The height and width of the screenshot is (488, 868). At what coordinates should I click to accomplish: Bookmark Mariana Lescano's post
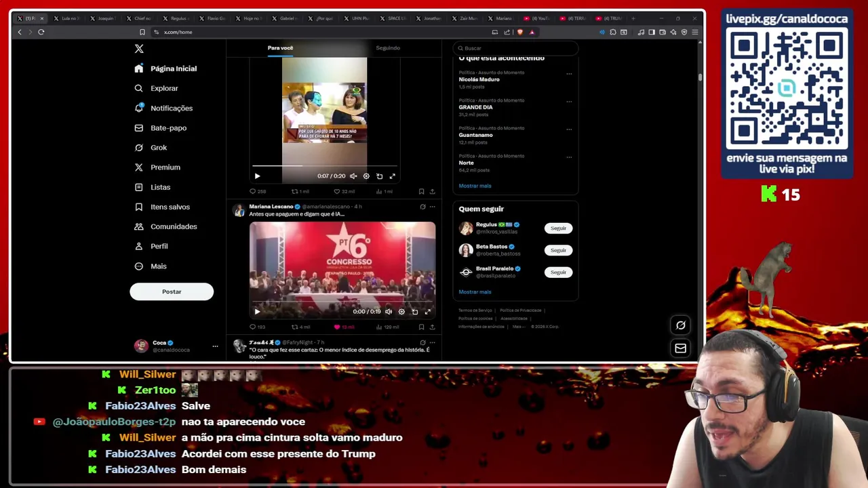pyautogui.click(x=421, y=327)
